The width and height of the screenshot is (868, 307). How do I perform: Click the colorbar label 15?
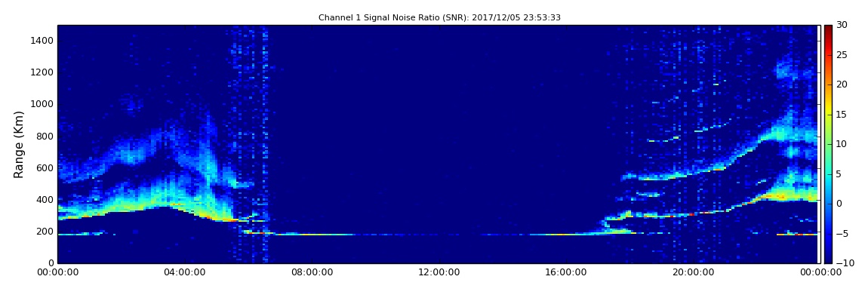point(842,115)
